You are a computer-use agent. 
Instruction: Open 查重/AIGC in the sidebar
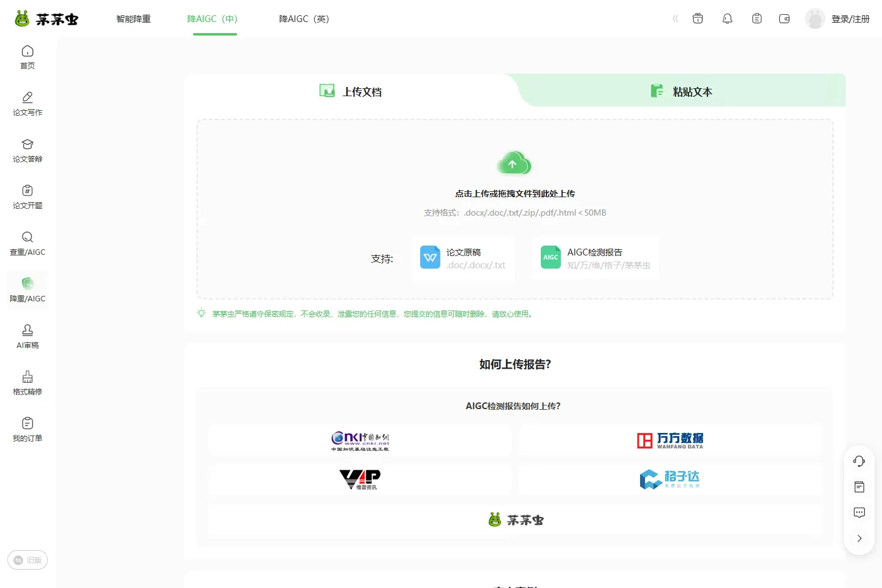tap(28, 243)
